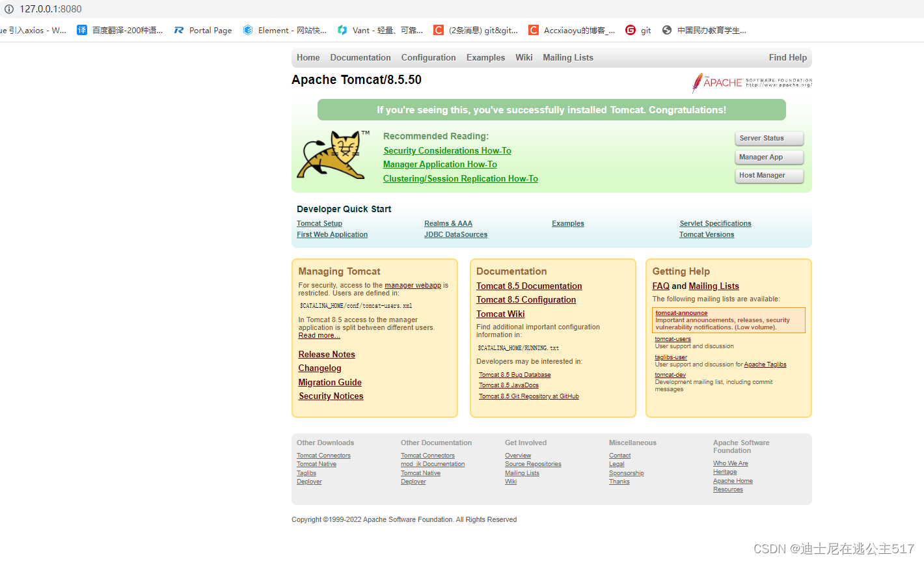Open Tomcat 8.5 Documentation link

(529, 286)
